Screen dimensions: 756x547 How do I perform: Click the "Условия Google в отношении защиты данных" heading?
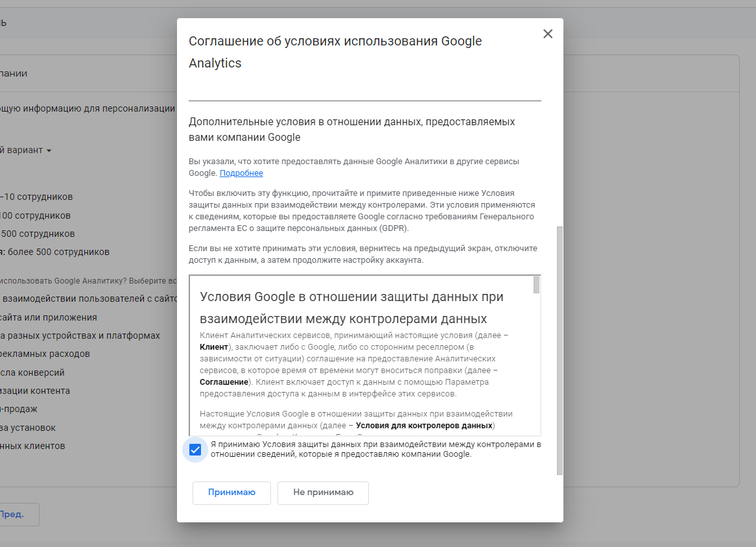point(351,297)
